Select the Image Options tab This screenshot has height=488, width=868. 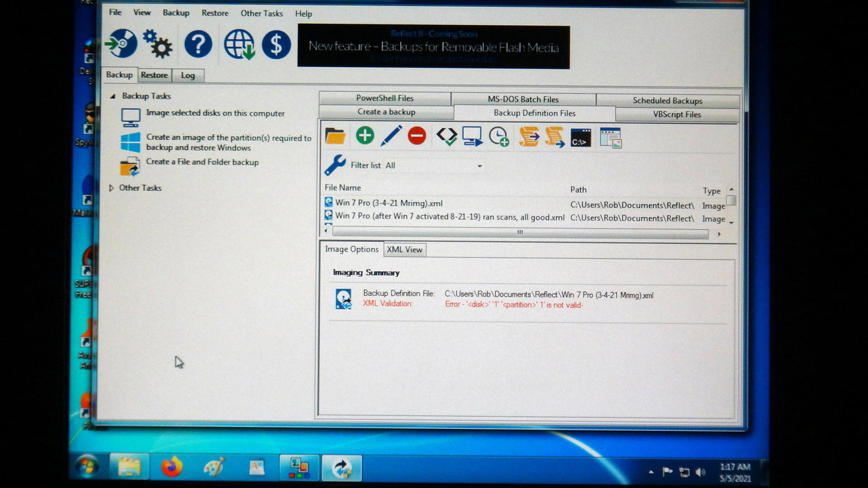(x=351, y=249)
